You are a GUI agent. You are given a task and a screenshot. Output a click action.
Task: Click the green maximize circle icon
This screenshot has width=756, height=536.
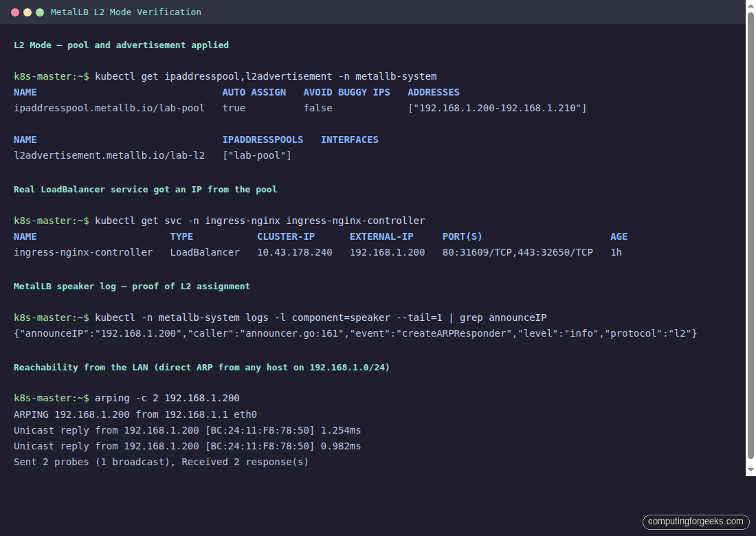pos(38,12)
